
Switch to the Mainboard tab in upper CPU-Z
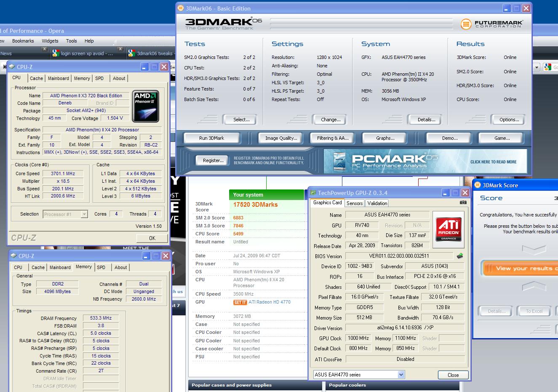(58, 78)
